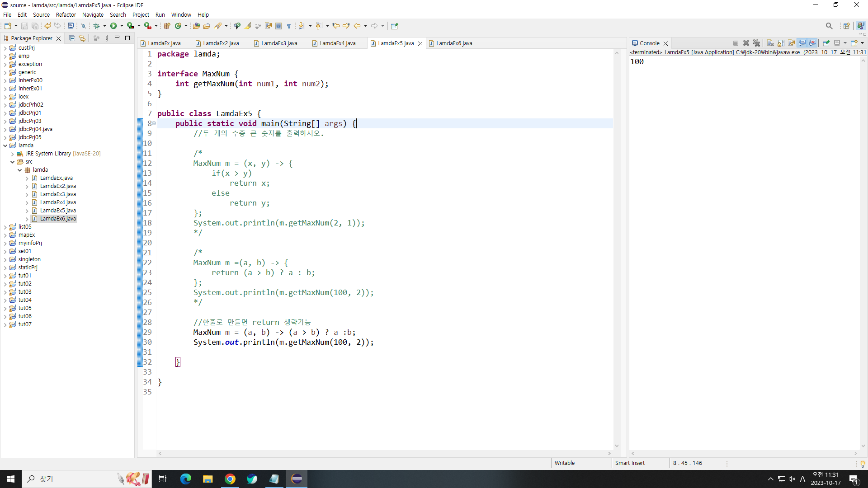Open the Refactor menu
868x488 pixels.
click(x=66, y=14)
